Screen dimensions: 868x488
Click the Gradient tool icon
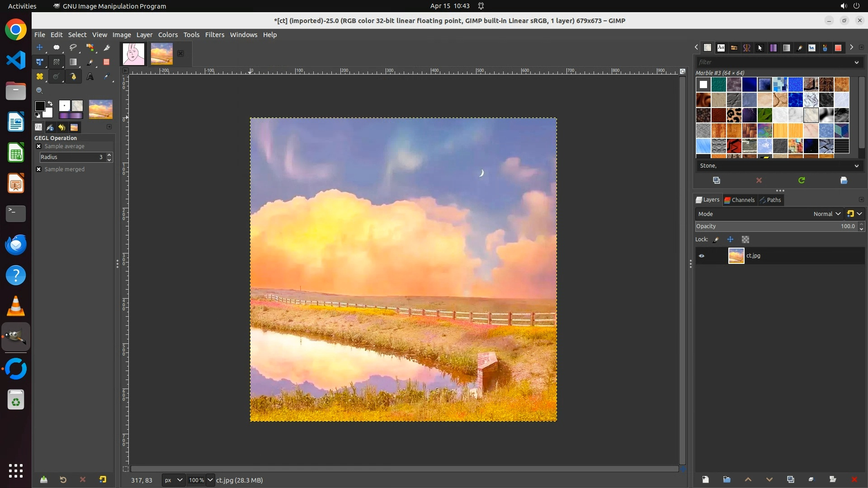[x=73, y=62]
